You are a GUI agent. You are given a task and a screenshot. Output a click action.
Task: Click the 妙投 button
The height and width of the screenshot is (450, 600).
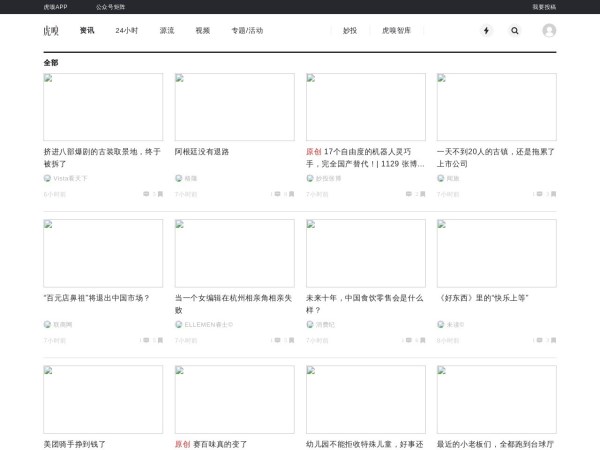coord(349,30)
